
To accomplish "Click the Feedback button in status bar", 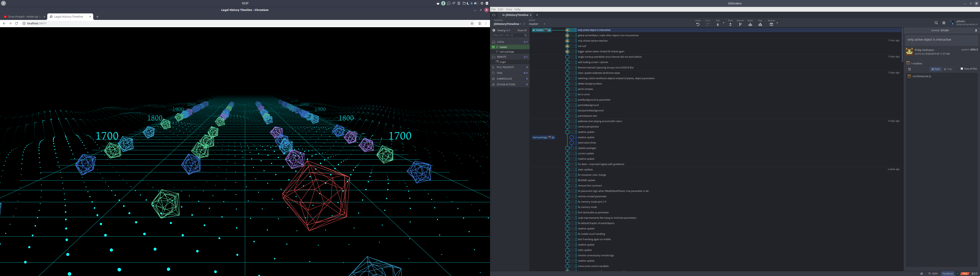I will click(948, 273).
